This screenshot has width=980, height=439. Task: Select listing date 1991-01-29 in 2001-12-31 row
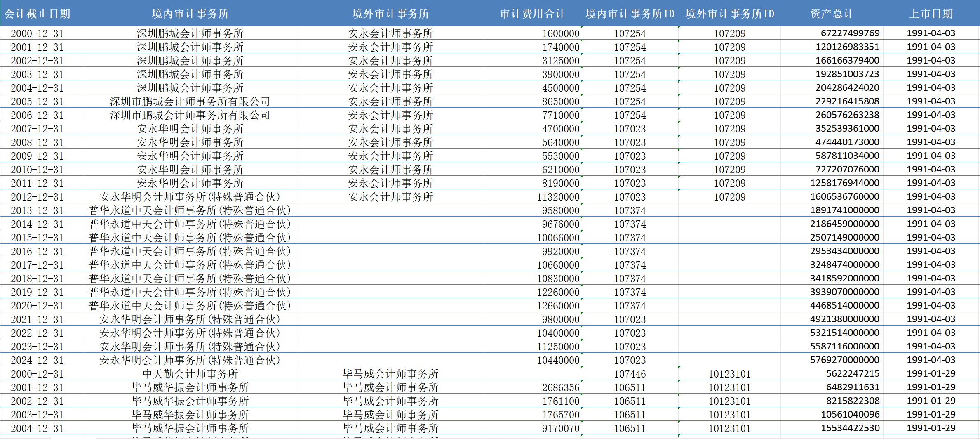(931, 387)
